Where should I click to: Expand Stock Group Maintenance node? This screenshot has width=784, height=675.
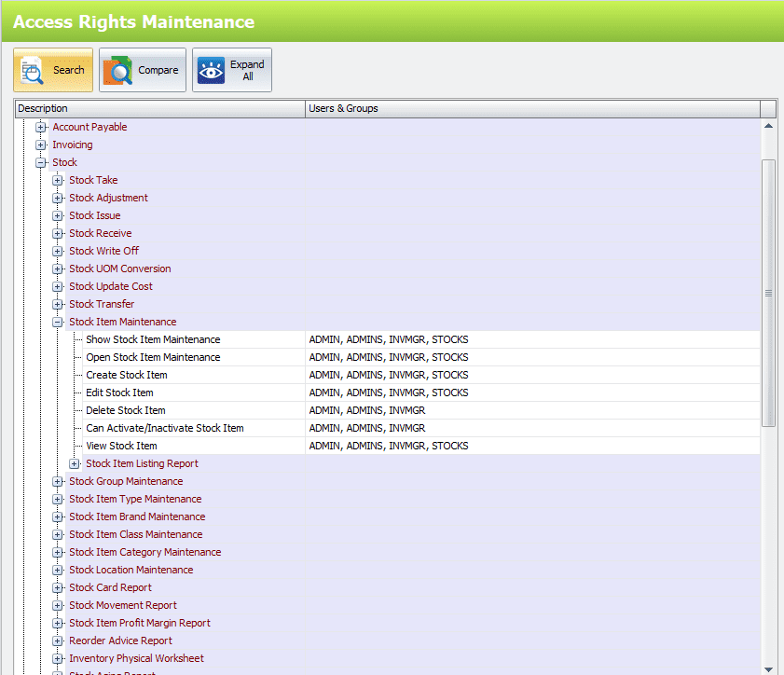coord(58,481)
